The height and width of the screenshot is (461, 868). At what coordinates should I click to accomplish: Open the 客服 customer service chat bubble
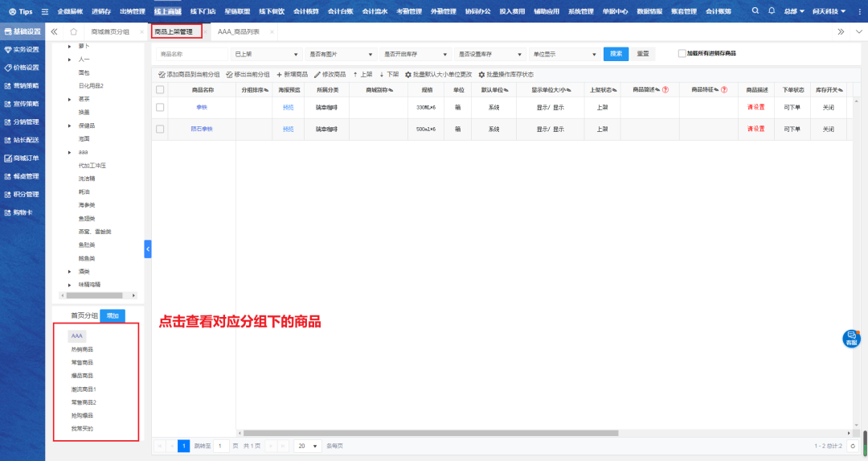coord(851,338)
